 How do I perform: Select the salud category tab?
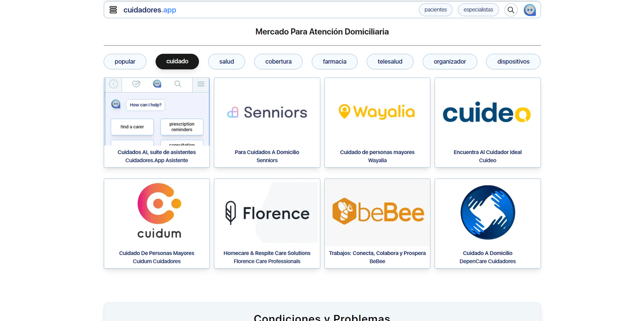point(227,62)
